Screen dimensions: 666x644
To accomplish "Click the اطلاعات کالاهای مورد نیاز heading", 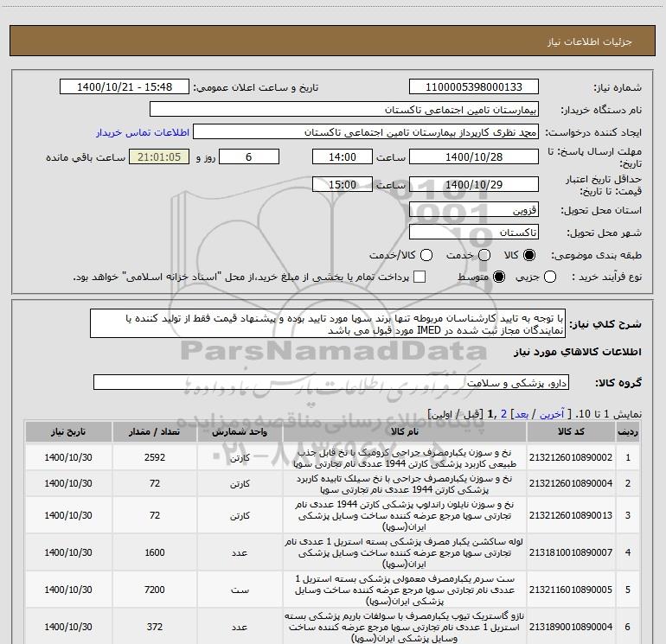I will pos(578,352).
